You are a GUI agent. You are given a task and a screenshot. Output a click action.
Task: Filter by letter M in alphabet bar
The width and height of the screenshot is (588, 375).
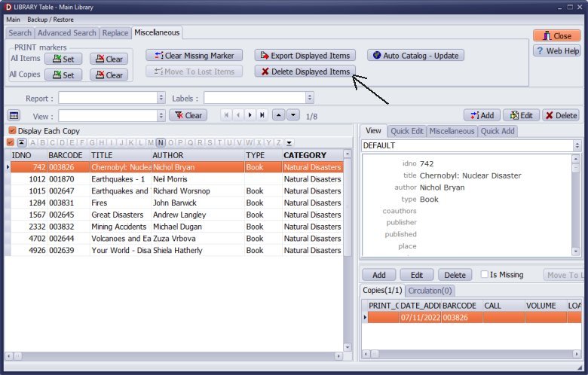coord(151,142)
